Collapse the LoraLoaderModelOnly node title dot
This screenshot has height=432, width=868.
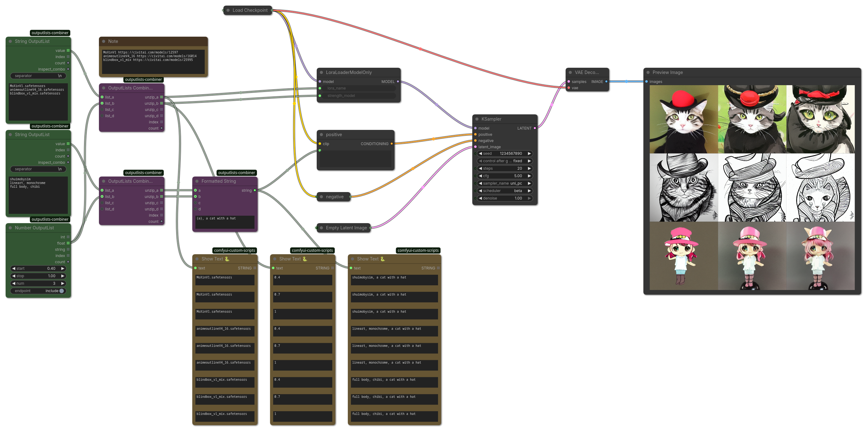click(321, 72)
